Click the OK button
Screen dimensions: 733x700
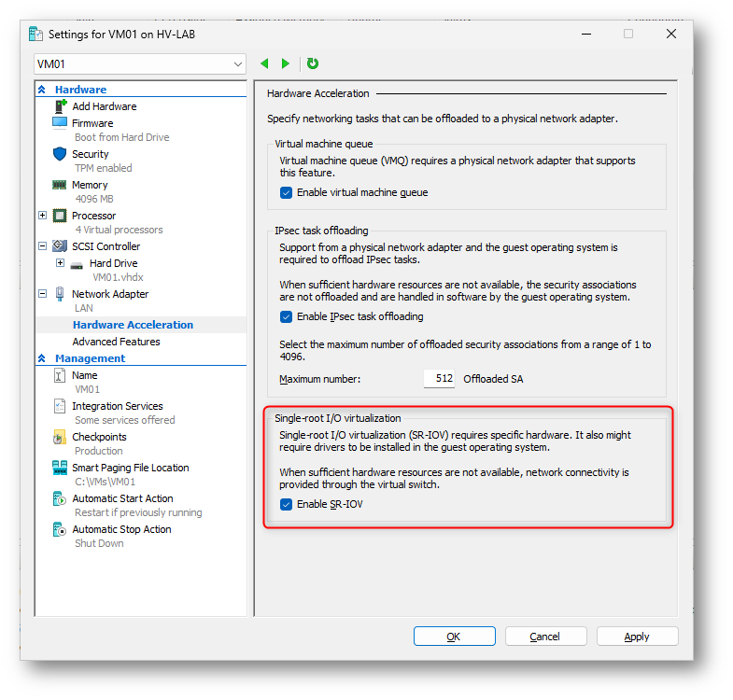(x=455, y=637)
